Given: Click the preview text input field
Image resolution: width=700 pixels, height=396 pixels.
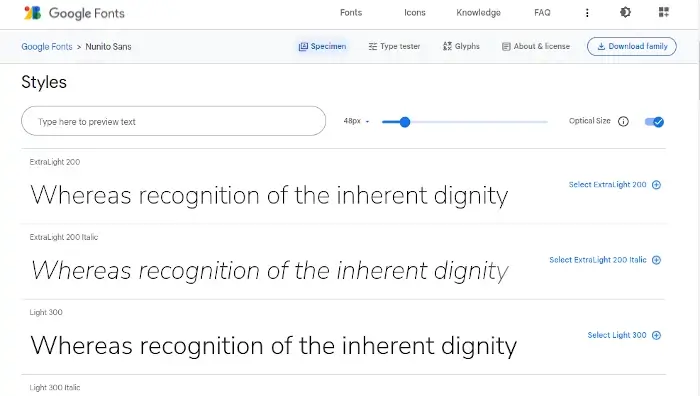Looking at the screenshot, I should pyautogui.click(x=173, y=121).
